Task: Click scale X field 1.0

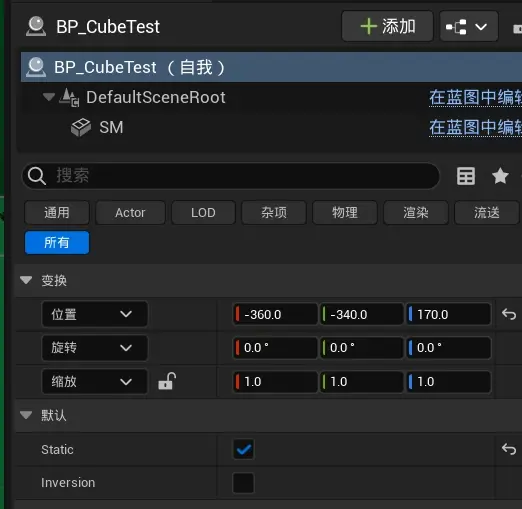Action: [x=275, y=381]
